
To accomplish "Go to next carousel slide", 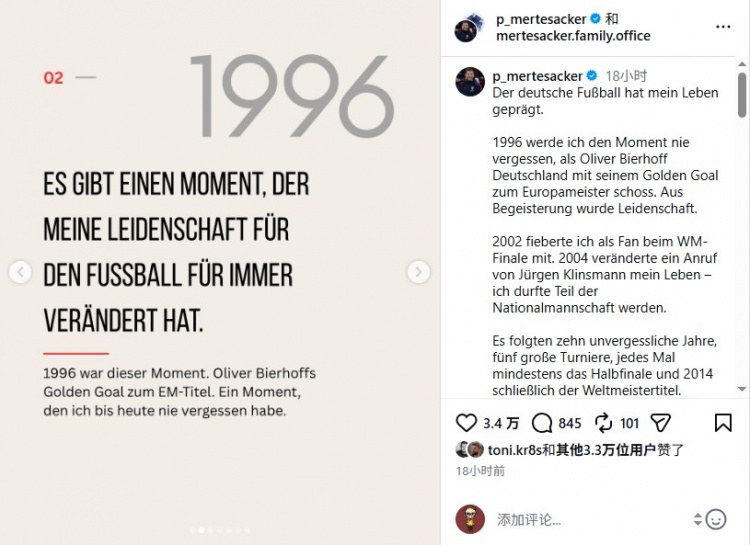I will (419, 272).
